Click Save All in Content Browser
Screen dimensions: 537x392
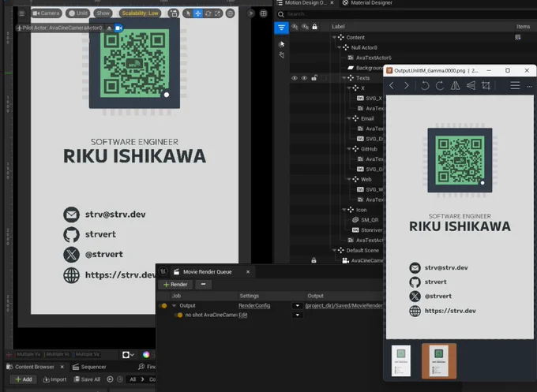click(x=87, y=379)
